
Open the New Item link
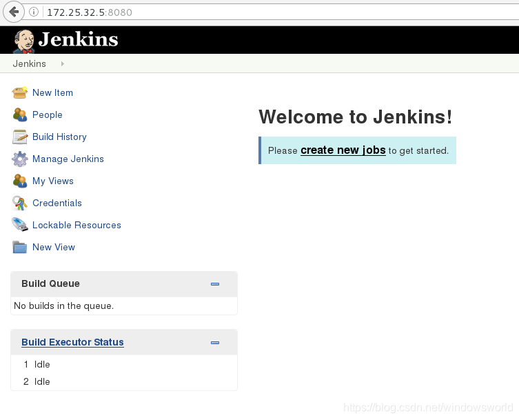point(52,92)
